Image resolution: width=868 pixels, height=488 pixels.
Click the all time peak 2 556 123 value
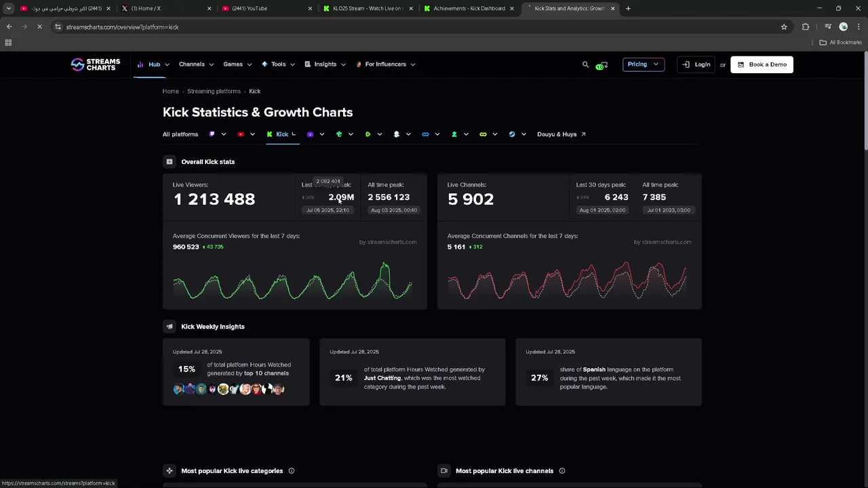[389, 197]
